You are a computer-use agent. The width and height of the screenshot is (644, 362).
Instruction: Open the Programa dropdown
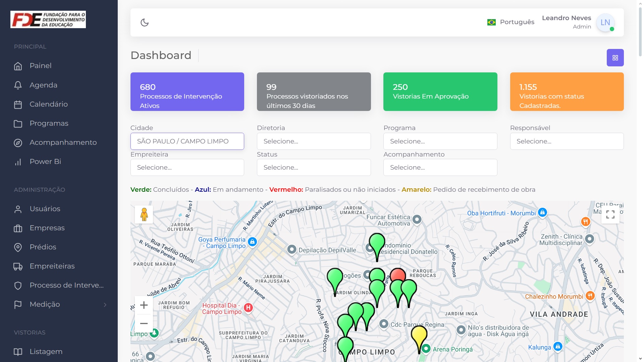(440, 141)
